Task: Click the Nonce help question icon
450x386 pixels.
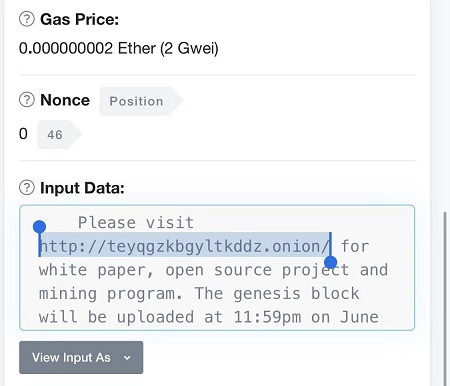Action: (27, 100)
